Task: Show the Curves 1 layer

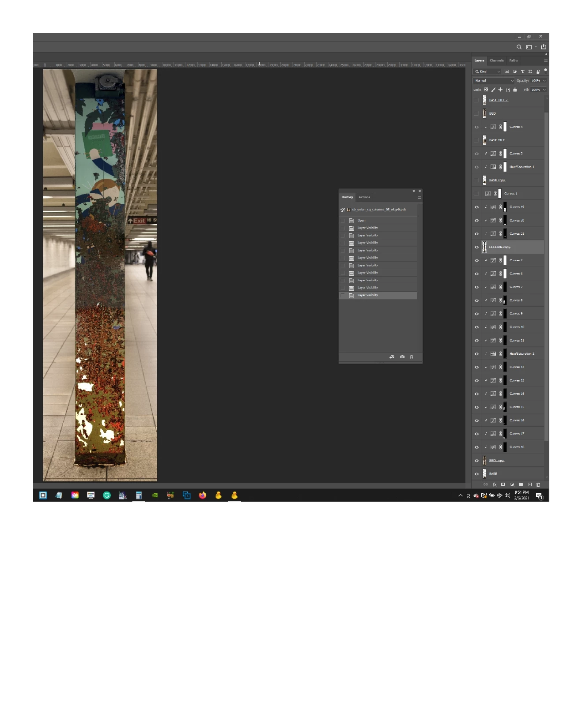Action: 476,194
